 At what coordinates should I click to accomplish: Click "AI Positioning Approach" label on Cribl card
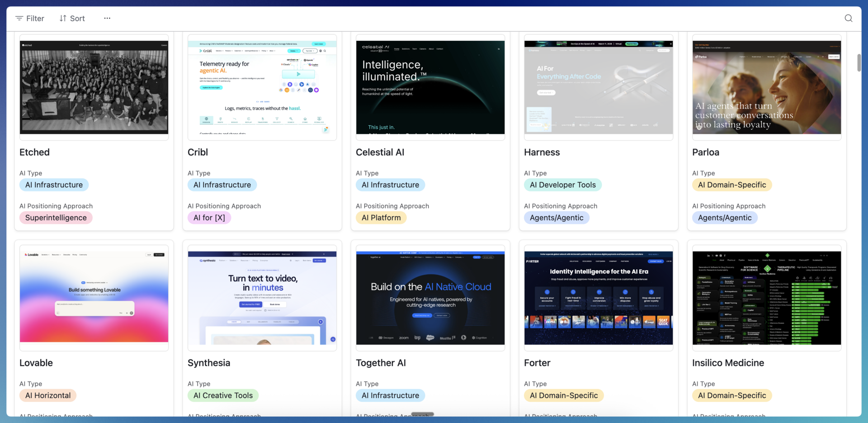[224, 206]
